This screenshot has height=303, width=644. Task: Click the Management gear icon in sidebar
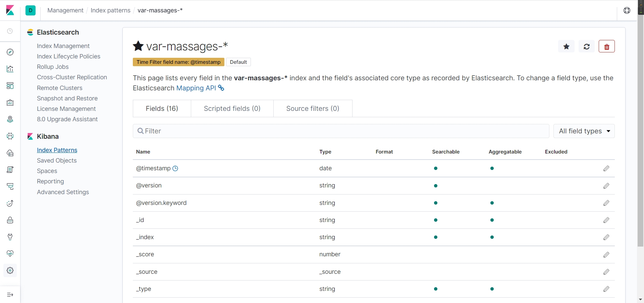(10, 270)
